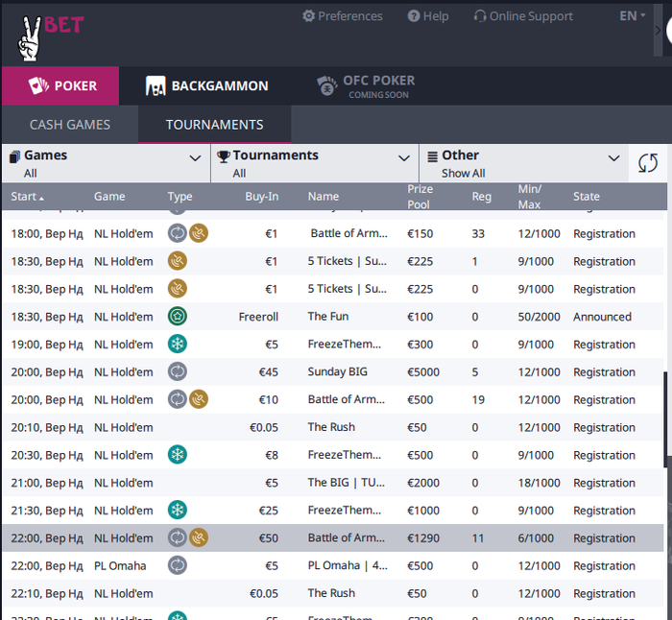Click the €1290 prize pool cell
The image size is (672, 620).
423,538
